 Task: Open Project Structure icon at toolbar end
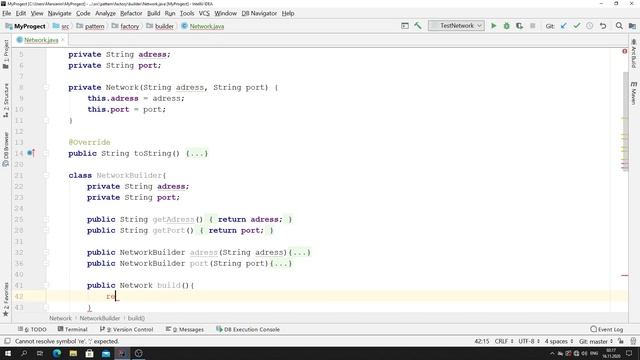(632, 26)
